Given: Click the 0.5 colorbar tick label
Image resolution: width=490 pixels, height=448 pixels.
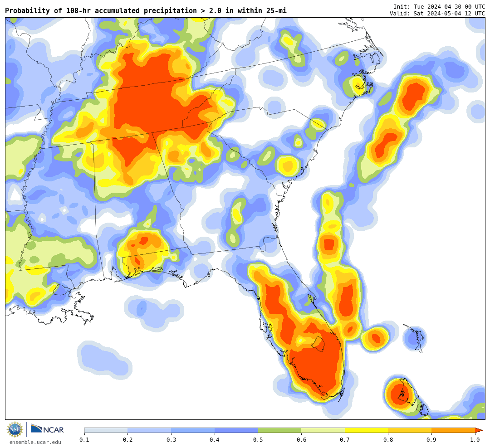Looking at the screenshot, I should [x=258, y=440].
